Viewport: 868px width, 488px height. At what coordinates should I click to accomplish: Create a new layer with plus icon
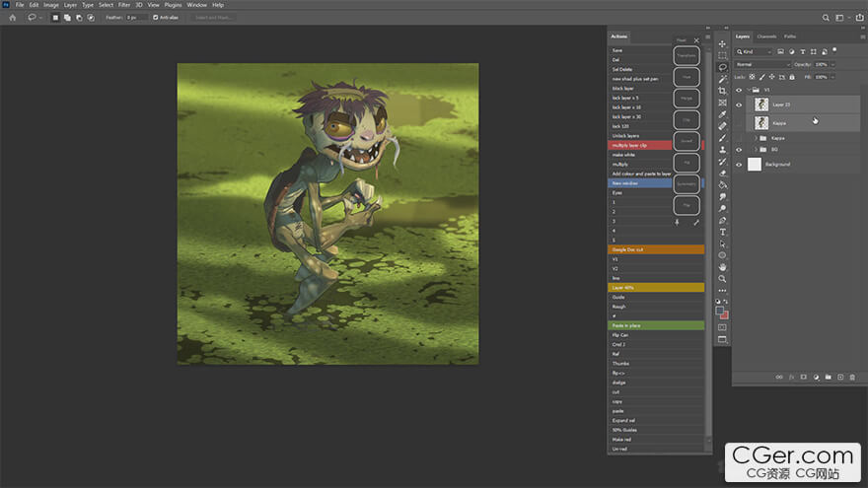840,377
